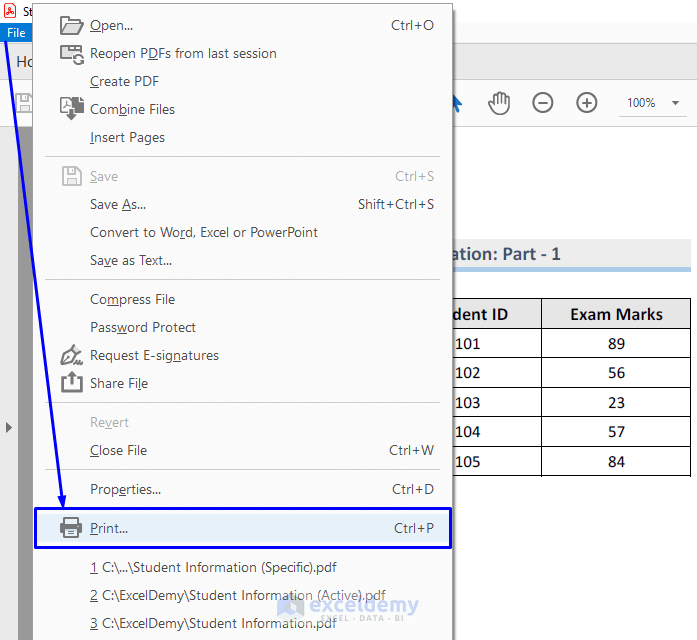
Task: Click the cell with exam mark 57
Action: click(616, 432)
